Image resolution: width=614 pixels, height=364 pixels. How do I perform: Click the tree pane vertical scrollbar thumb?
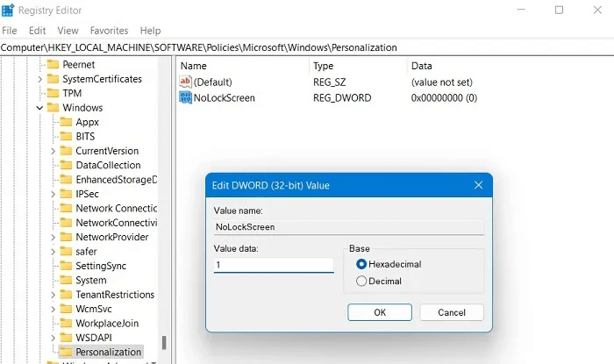pyautogui.click(x=164, y=342)
